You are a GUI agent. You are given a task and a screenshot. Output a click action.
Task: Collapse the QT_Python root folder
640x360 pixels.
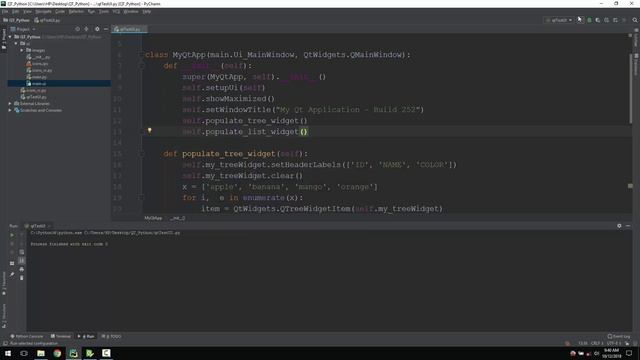point(10,37)
